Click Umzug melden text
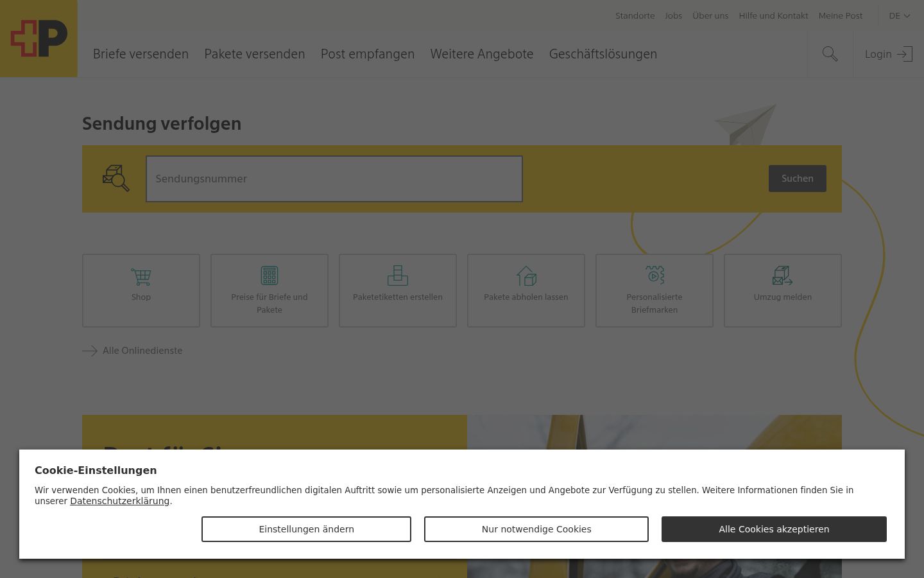Screen dimensions: 924x578 (x=783, y=297)
